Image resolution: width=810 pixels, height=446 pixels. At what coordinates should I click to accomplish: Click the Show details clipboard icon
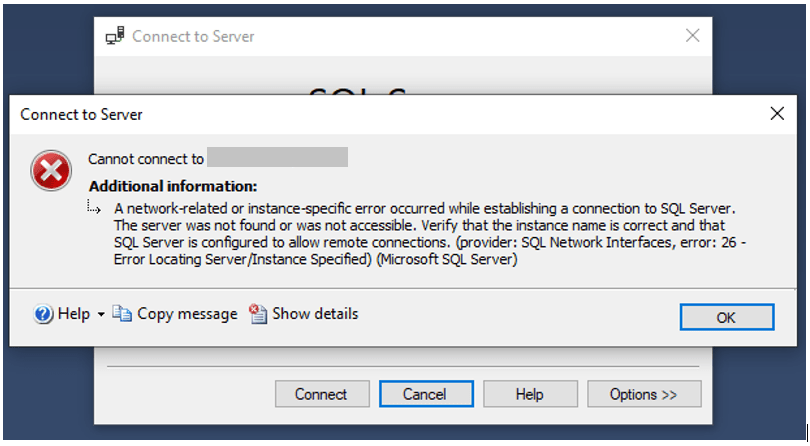(x=258, y=313)
